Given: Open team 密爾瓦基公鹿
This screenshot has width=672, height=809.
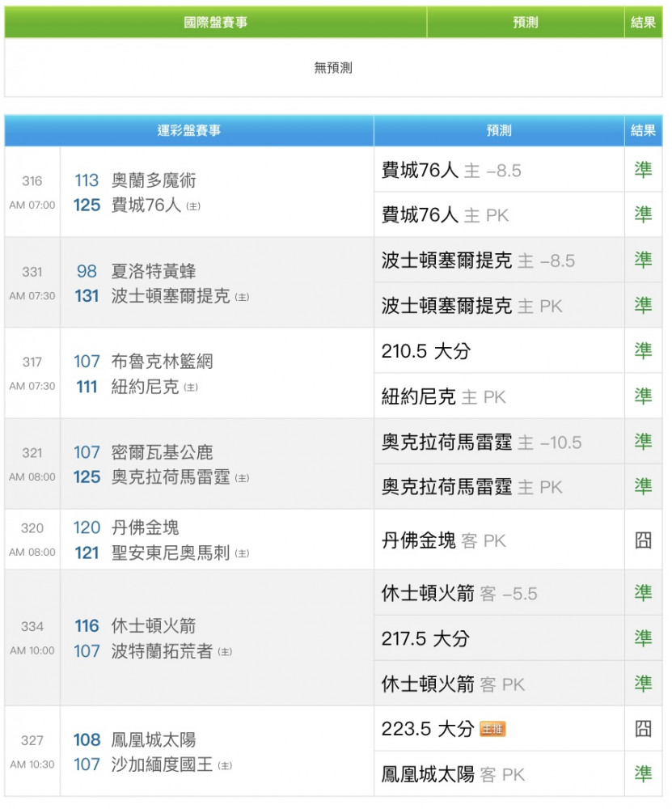Looking at the screenshot, I should click(x=162, y=452).
